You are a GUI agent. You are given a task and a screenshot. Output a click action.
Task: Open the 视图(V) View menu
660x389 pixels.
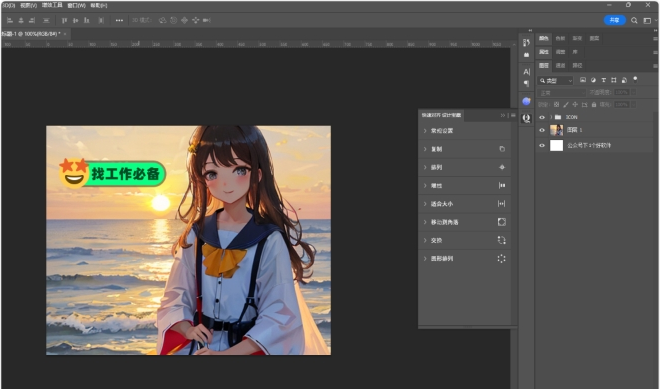[x=28, y=5]
